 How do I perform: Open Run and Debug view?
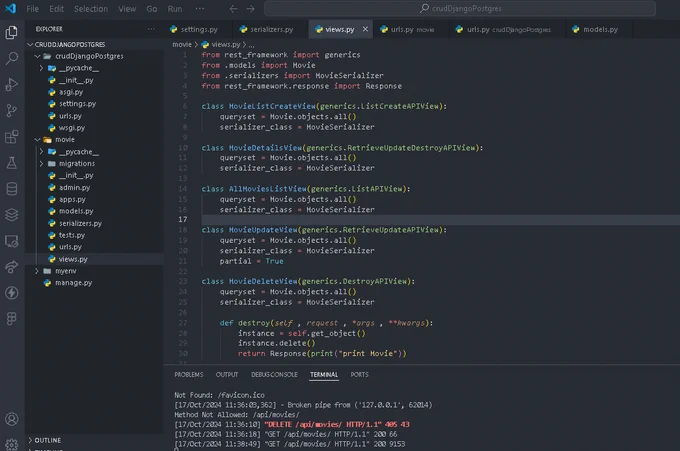click(x=12, y=84)
